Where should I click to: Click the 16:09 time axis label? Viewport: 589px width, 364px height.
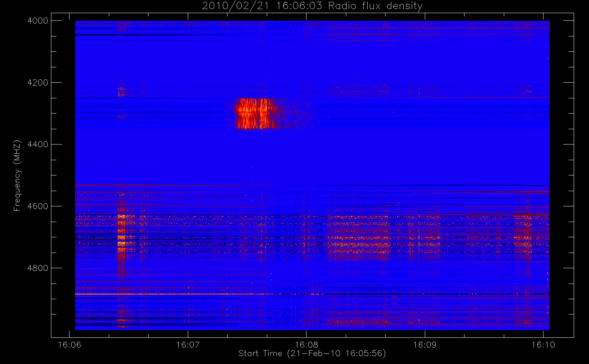tap(425, 345)
